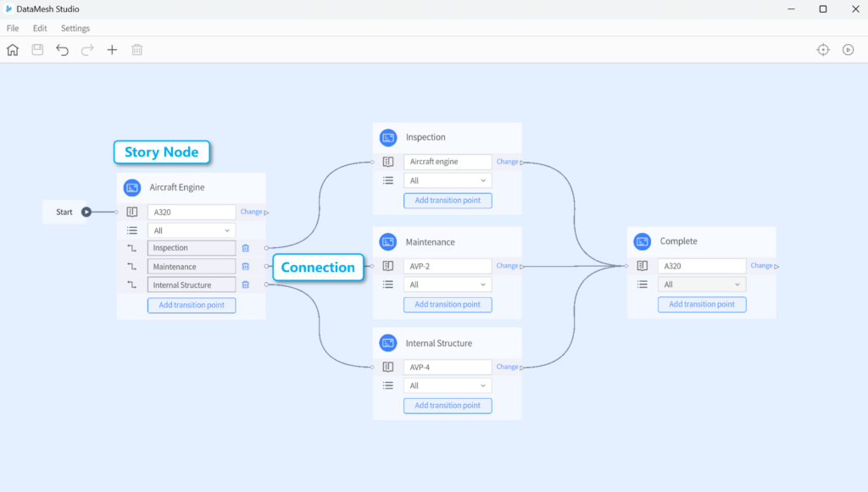Open the All dropdown in the Complete node
This screenshot has width=868, height=492.
click(702, 284)
